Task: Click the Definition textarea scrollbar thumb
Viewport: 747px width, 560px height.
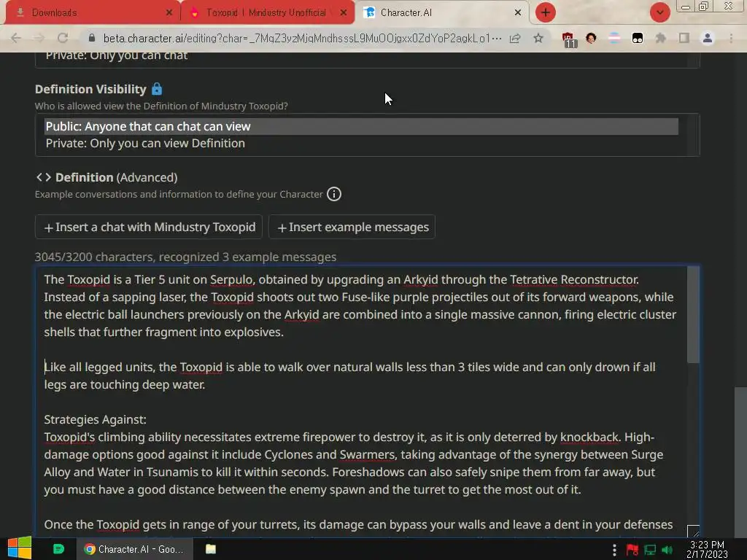Action: click(693, 315)
